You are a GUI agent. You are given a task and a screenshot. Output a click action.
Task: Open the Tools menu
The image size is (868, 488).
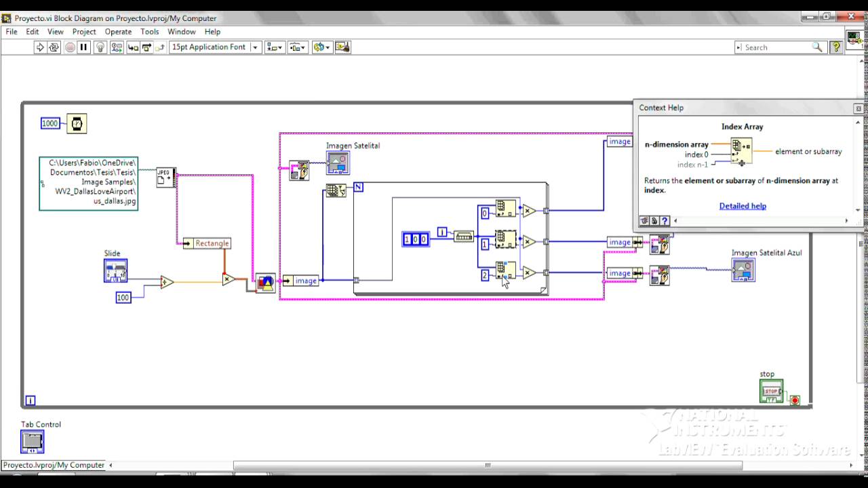[150, 31]
